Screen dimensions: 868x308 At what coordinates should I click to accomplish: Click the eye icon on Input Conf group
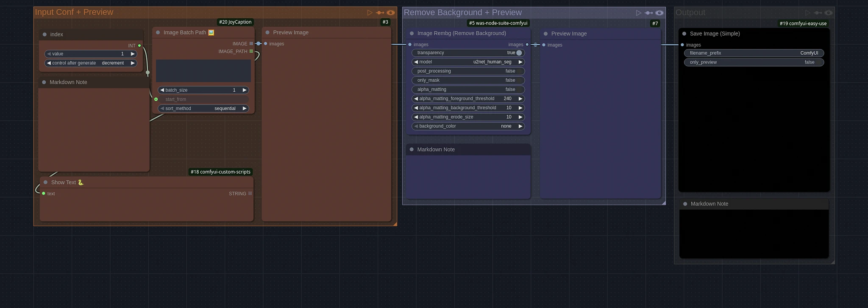point(390,13)
